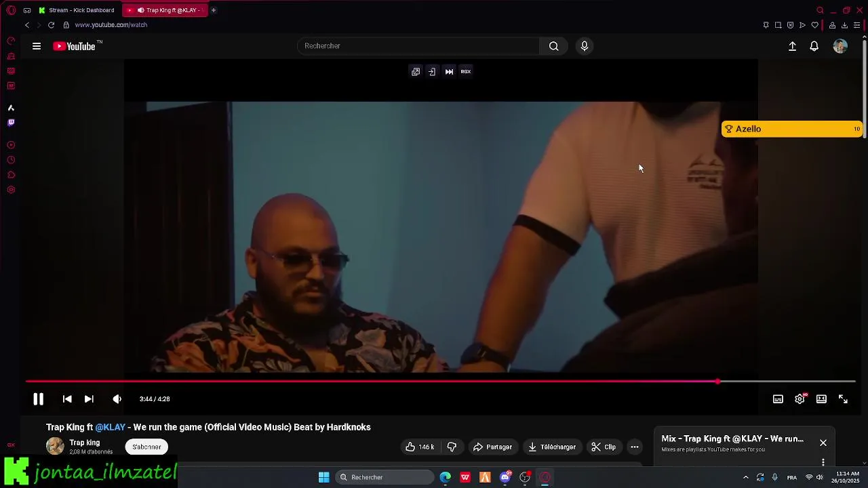Image resolution: width=868 pixels, height=488 pixels.
Task: Pop out the video with the detach icon
Action: coord(416,72)
